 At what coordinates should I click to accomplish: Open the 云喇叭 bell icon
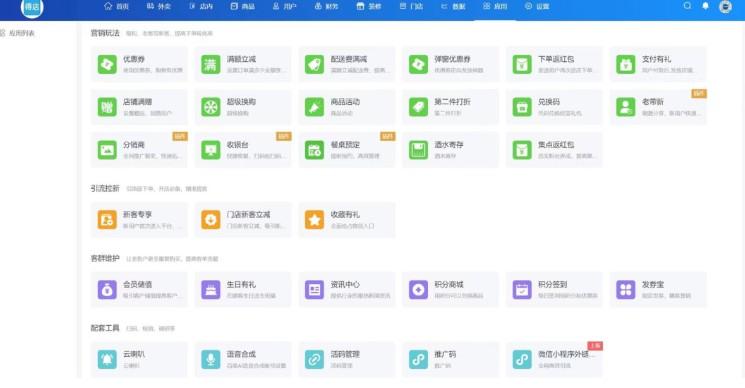point(107,359)
